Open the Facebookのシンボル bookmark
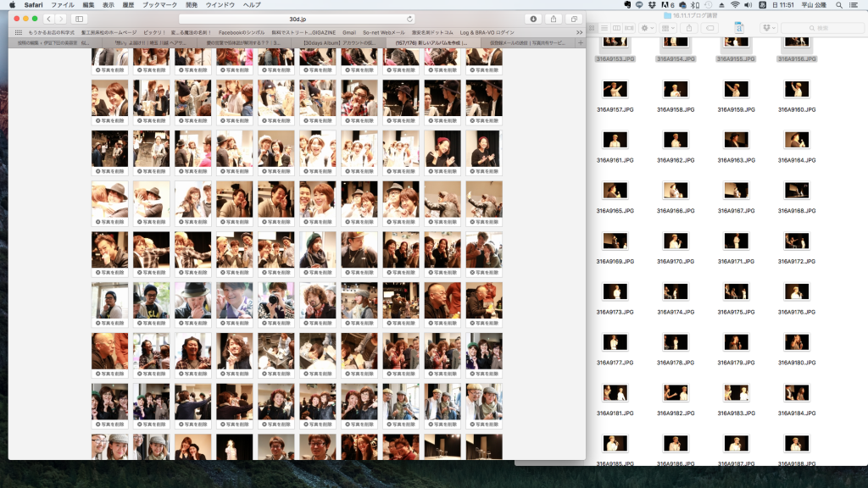 tap(242, 33)
